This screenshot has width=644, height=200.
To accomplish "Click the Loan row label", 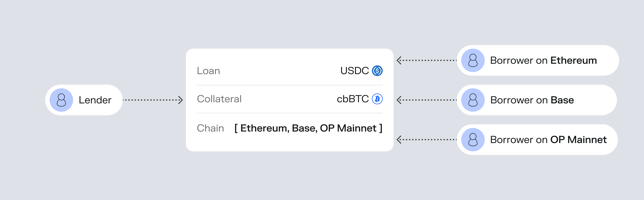I will tap(208, 71).
